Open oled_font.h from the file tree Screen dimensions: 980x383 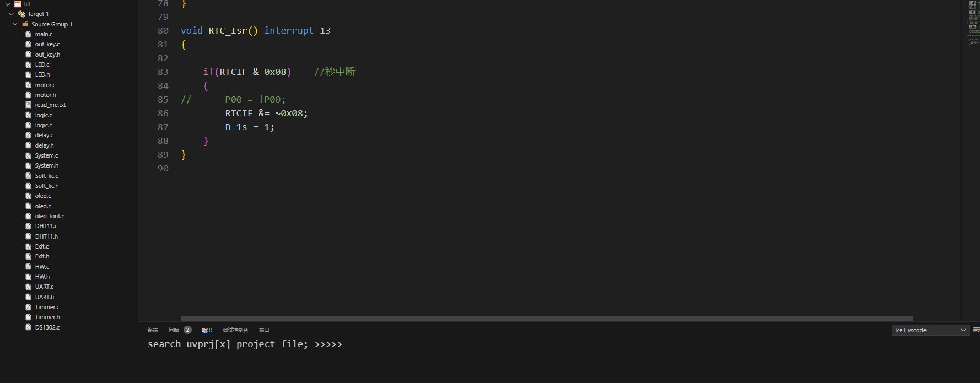(x=50, y=216)
